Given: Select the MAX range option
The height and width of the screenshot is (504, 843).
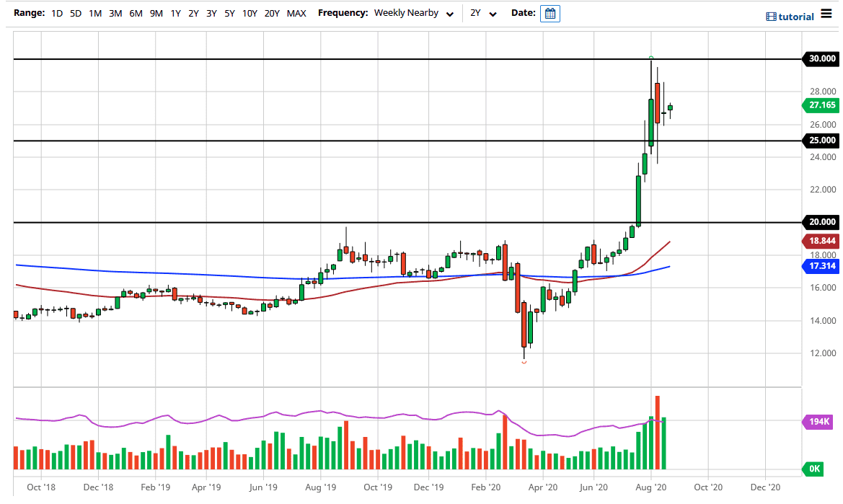Looking at the screenshot, I should [296, 14].
